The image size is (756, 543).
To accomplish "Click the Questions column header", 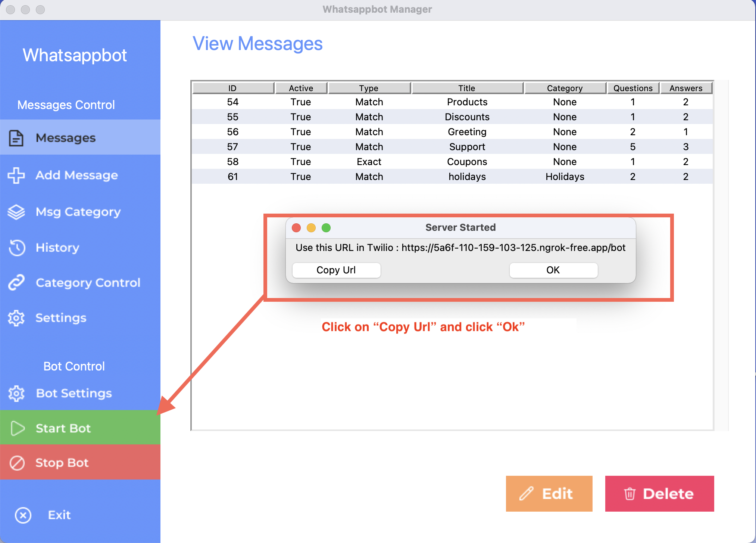I will (633, 88).
